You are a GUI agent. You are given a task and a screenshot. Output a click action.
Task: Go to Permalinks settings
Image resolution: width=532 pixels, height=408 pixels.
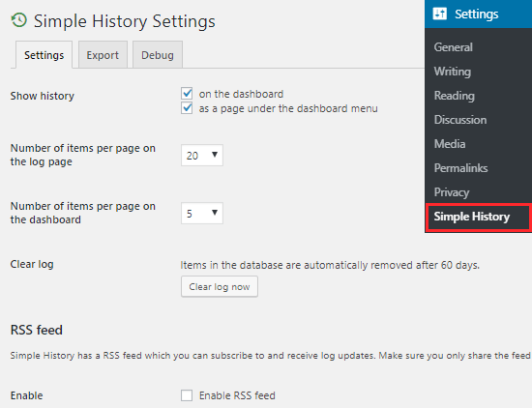tap(460, 168)
